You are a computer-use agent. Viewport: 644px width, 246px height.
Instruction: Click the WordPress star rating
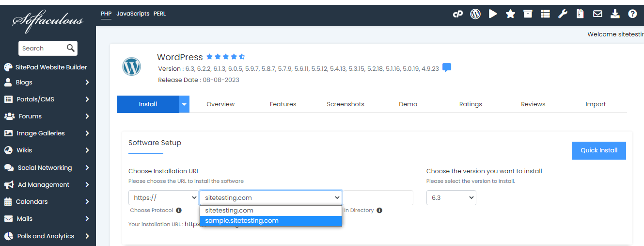click(x=225, y=57)
